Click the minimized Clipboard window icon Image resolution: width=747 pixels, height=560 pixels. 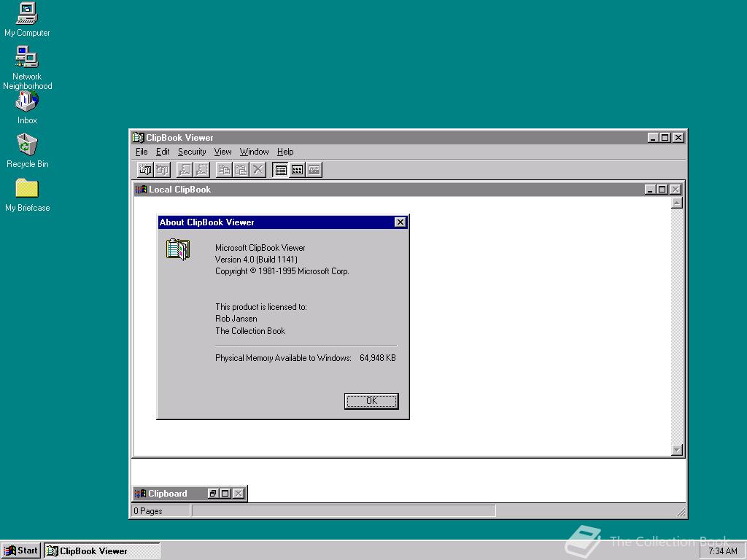tap(140, 494)
